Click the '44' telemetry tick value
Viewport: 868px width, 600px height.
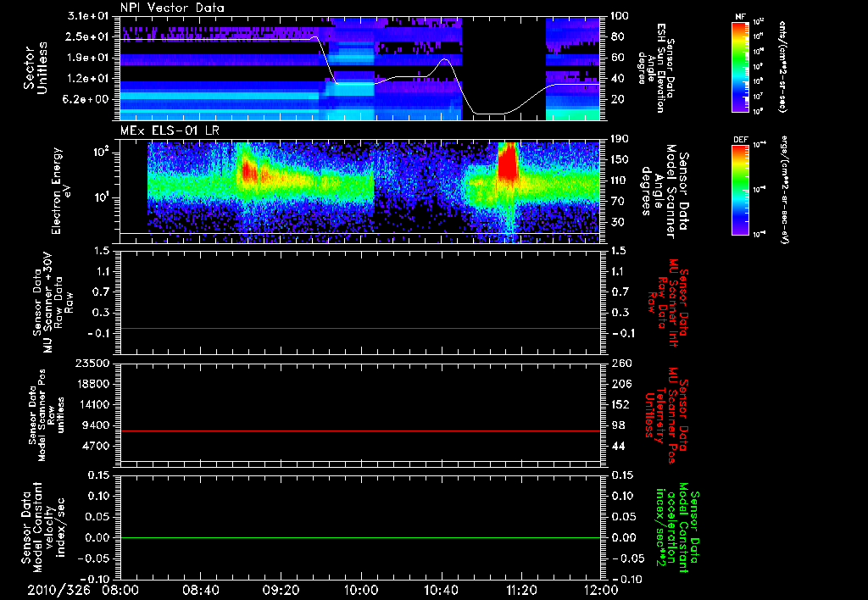click(x=617, y=446)
